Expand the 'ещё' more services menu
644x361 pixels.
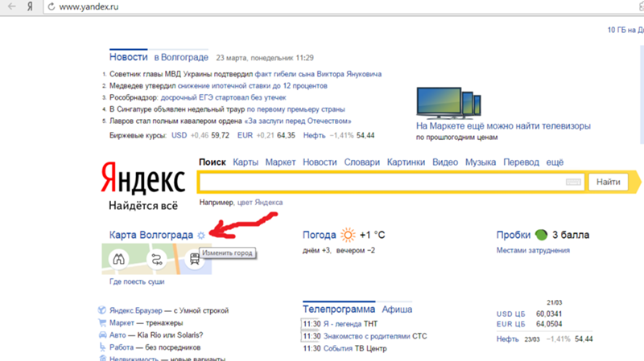[x=555, y=162]
